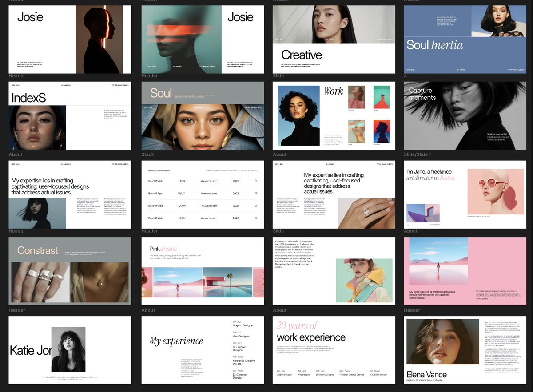Click the circular arrow icon in the 2020 award row
Screen dimensions: 533x392
coord(256,218)
